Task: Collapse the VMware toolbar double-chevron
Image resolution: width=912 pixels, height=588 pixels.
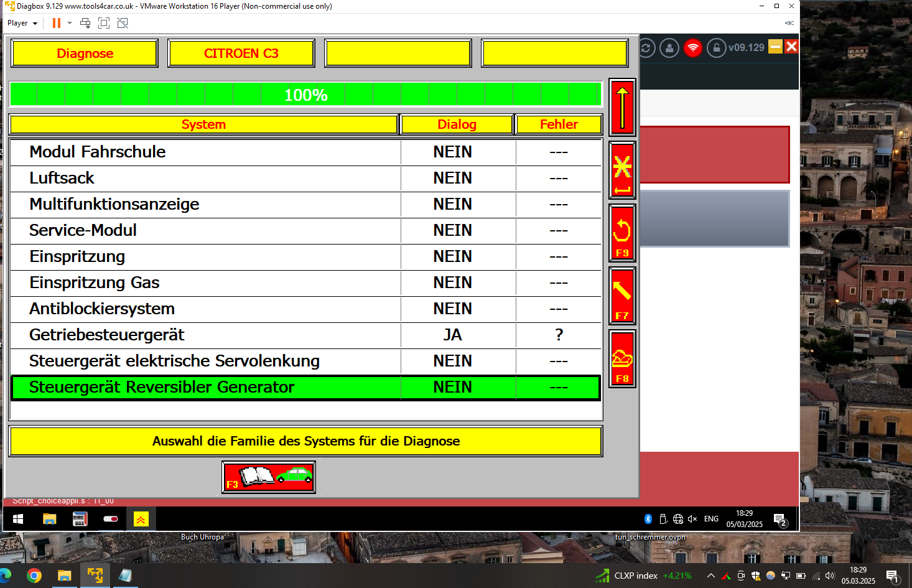Action: pyautogui.click(x=789, y=23)
